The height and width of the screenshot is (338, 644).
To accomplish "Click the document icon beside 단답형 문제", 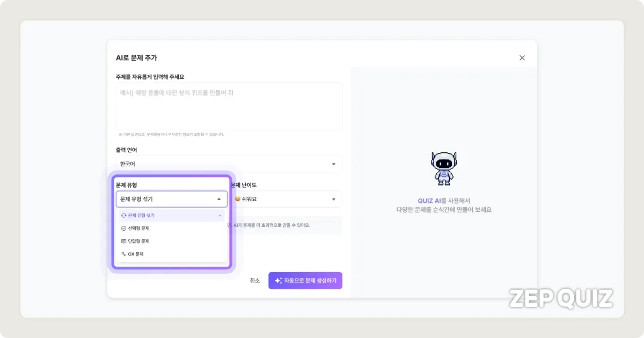I will [x=124, y=241].
